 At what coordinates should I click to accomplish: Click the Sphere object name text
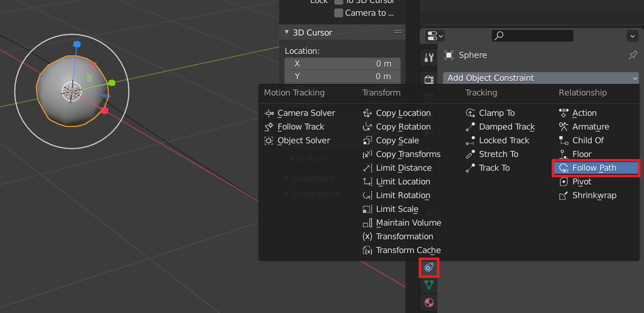point(473,55)
